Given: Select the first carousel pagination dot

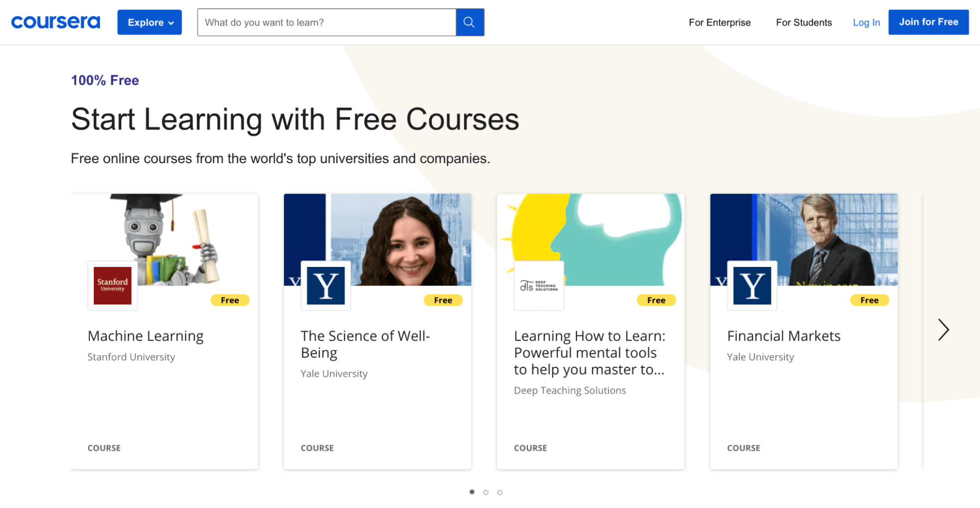Looking at the screenshot, I should (472, 492).
